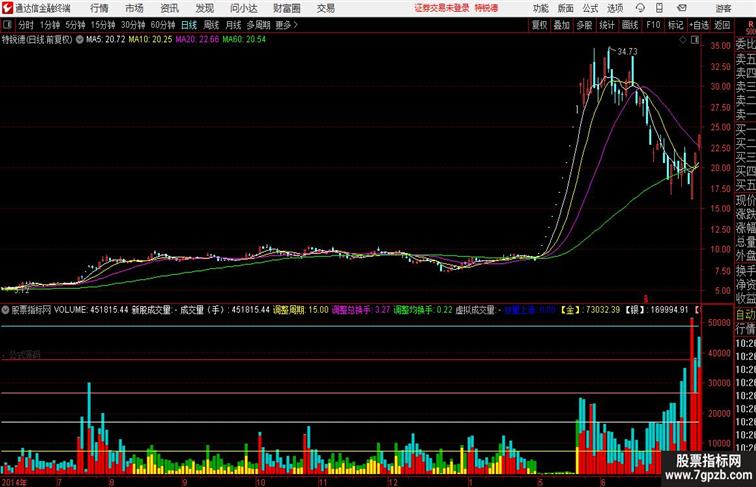Add stock via +自选 button

[x=699, y=25]
